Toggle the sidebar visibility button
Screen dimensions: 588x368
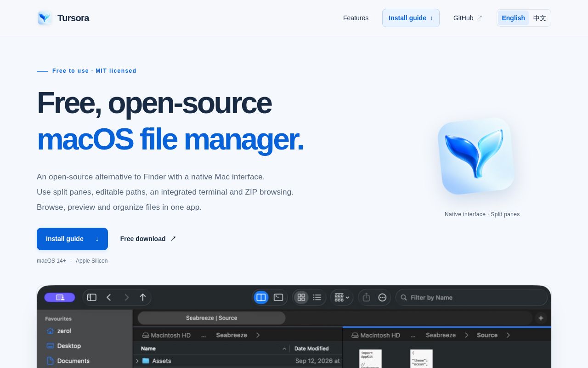coord(92,298)
